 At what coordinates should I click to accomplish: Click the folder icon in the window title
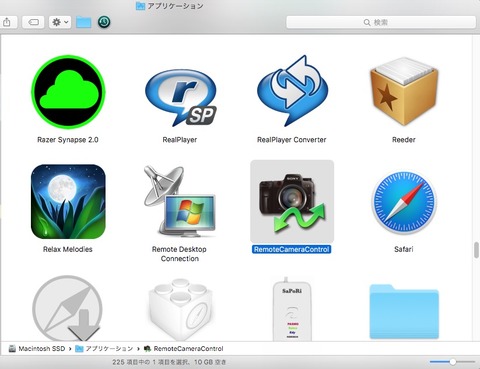click(140, 6)
